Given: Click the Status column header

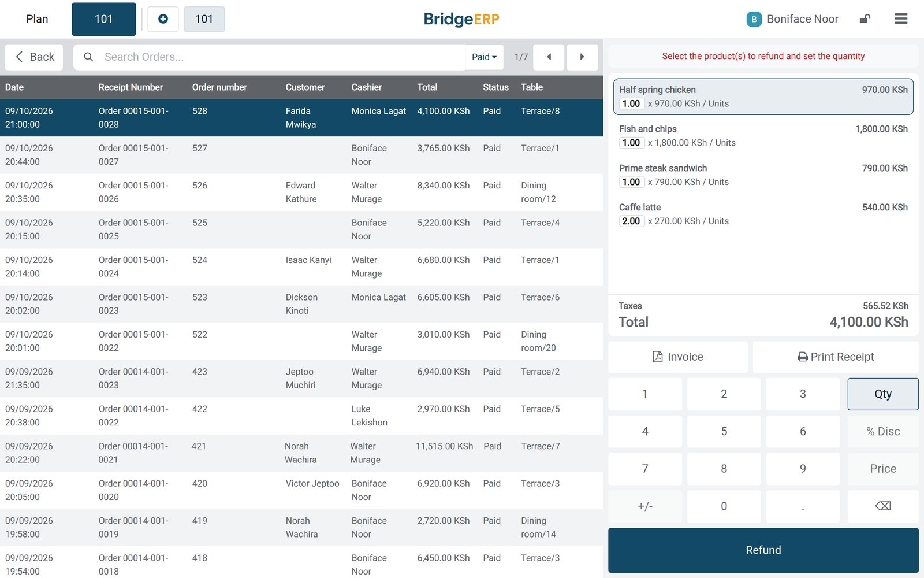Looking at the screenshot, I should 495,87.
